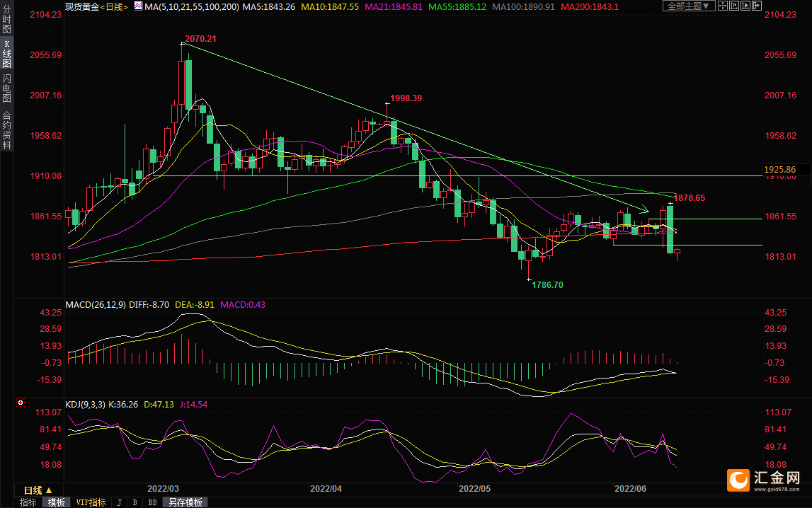Select the K线图 side tab

[7, 54]
